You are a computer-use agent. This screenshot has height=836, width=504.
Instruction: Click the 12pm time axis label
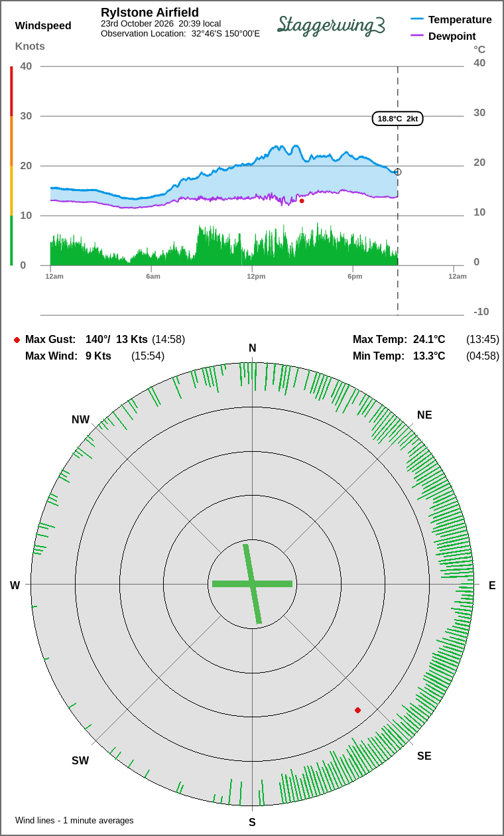[256, 276]
